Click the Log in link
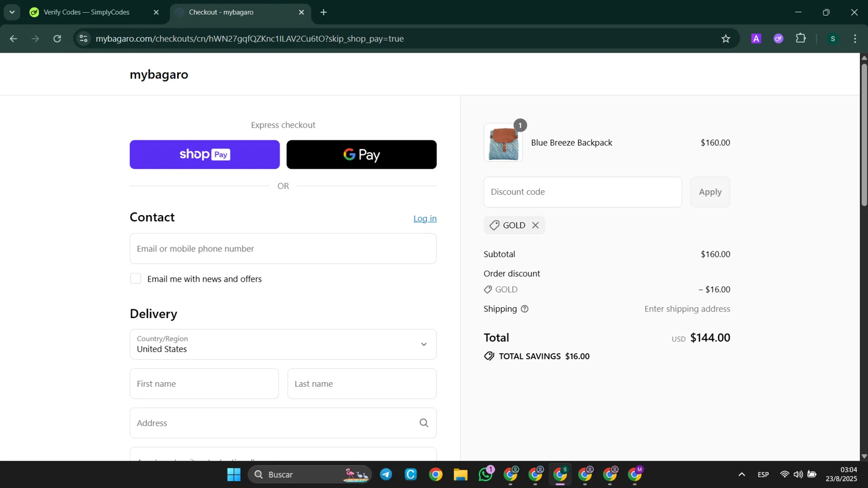 coord(425,218)
